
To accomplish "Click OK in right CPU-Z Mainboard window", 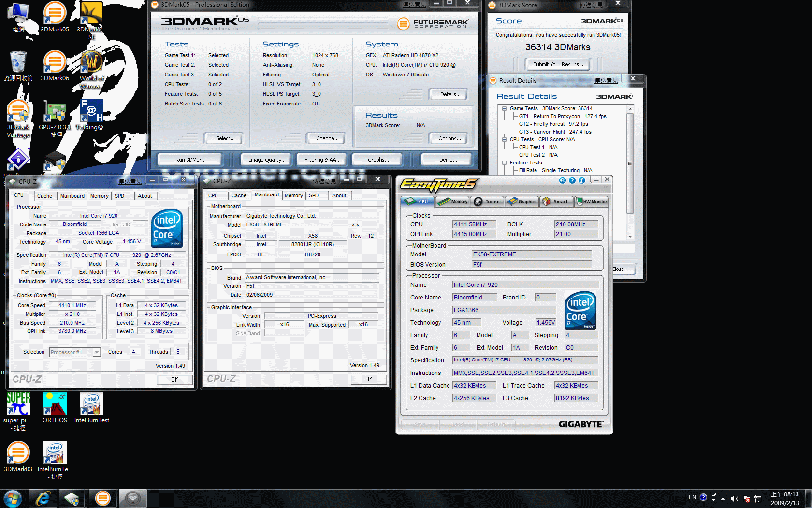I will [369, 379].
